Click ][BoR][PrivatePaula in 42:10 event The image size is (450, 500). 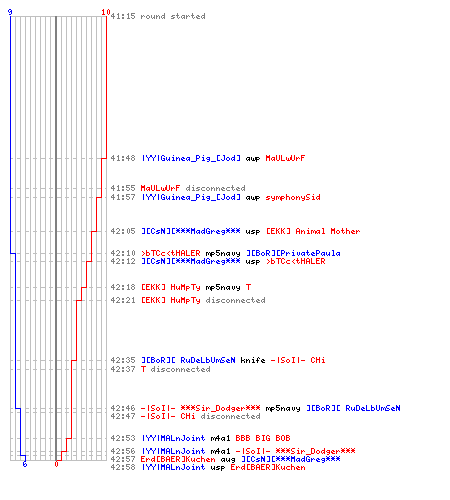click(293, 253)
